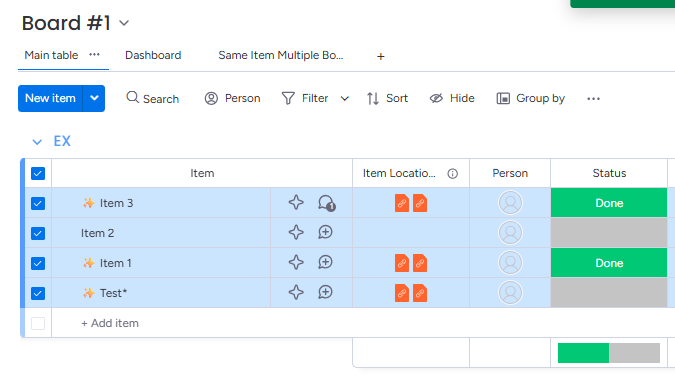
Task: Toggle the select-all checkbox in header
Action: click(x=38, y=174)
